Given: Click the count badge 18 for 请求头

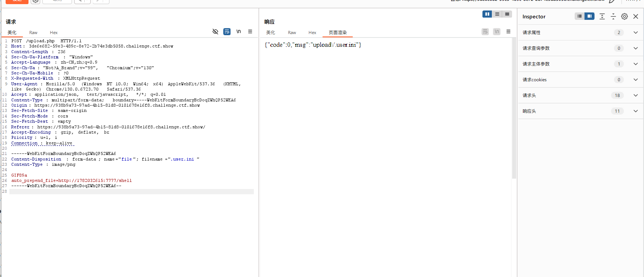Looking at the screenshot, I should click(617, 95).
